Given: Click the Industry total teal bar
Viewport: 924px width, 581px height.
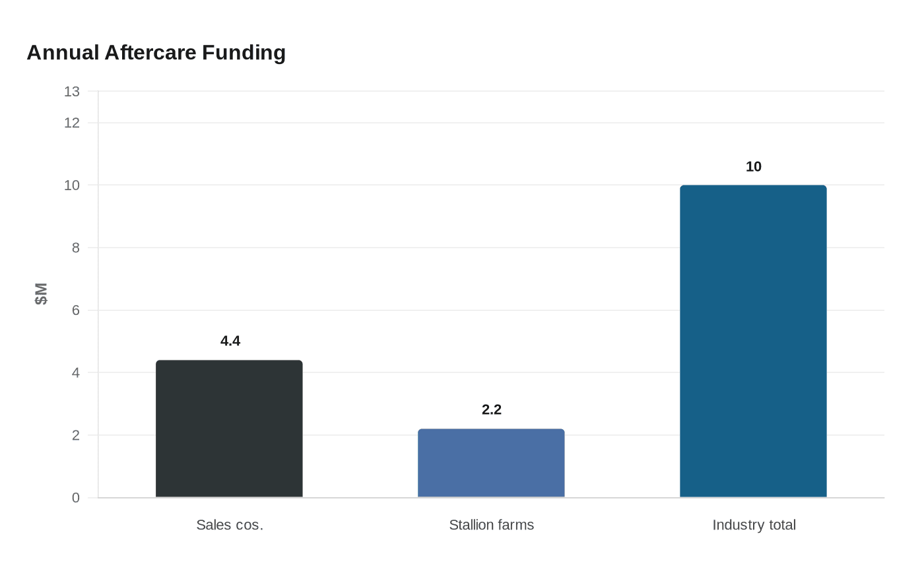Looking at the screenshot, I should (x=753, y=341).
